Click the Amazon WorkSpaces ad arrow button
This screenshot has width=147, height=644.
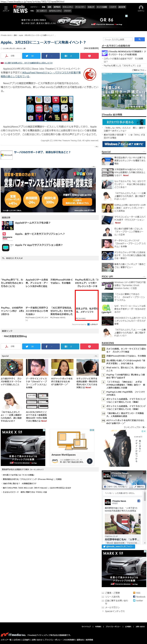point(90,461)
